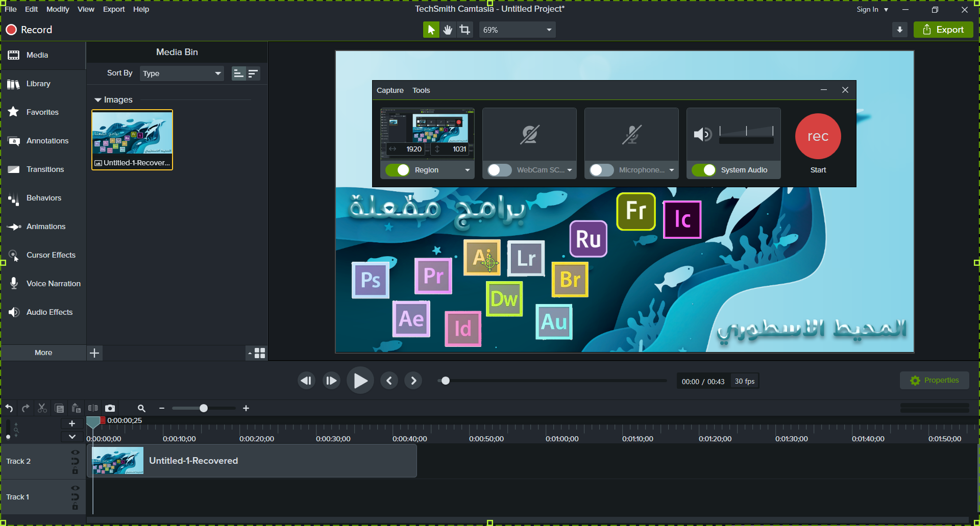Open the Animations panel
Viewport: 980px width, 526px height.
coord(43,227)
